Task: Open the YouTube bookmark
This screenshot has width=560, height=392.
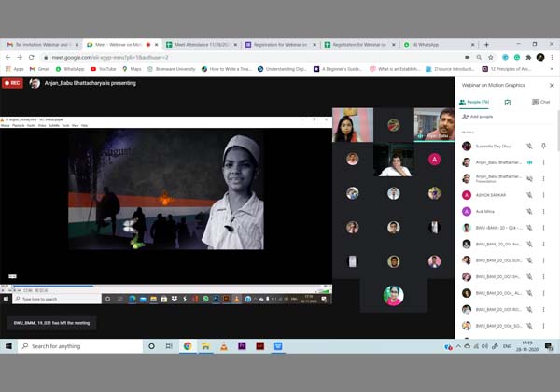Action: (x=104, y=69)
